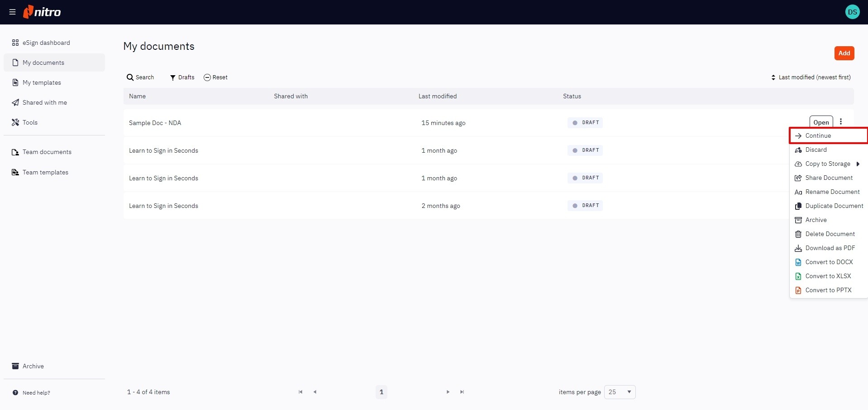Image resolution: width=868 pixels, height=410 pixels.
Task: Click the orange Add button
Action: pos(844,53)
